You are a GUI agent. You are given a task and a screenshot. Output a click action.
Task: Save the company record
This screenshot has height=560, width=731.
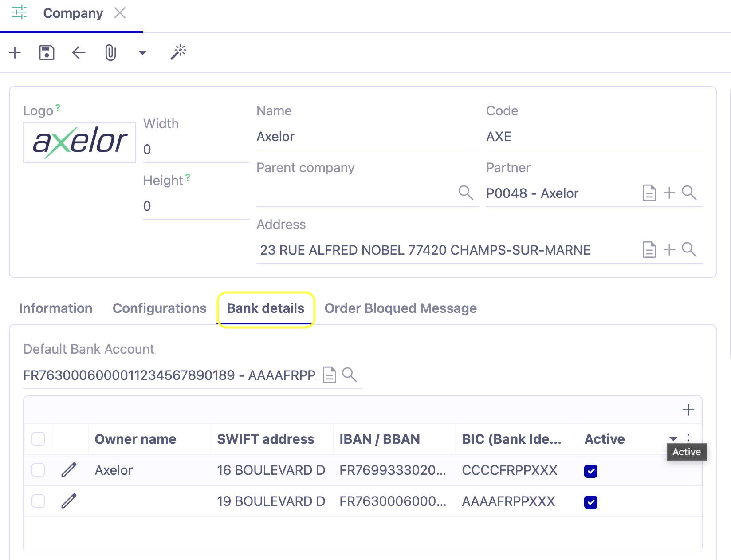(46, 52)
